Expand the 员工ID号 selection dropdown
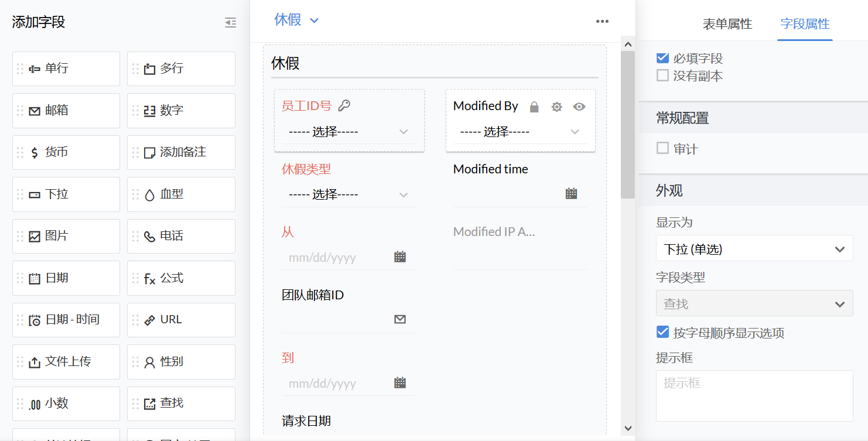 (x=349, y=132)
